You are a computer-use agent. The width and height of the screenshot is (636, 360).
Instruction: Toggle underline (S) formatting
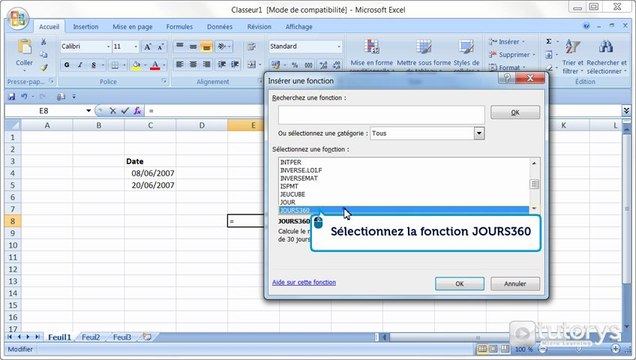[x=94, y=65]
